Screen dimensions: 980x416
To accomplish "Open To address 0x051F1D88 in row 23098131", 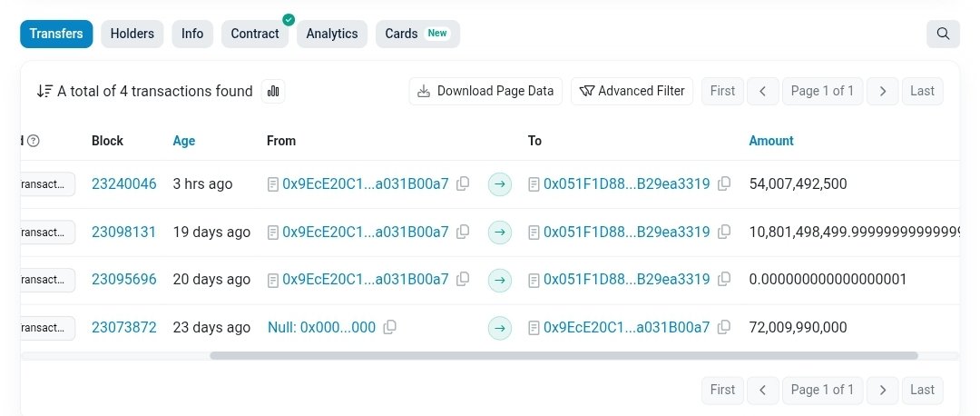I will coord(627,233).
